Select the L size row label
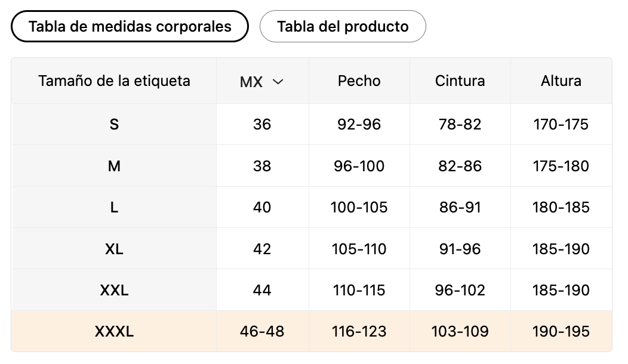Viewport: 628px width, 364px height. click(x=114, y=208)
